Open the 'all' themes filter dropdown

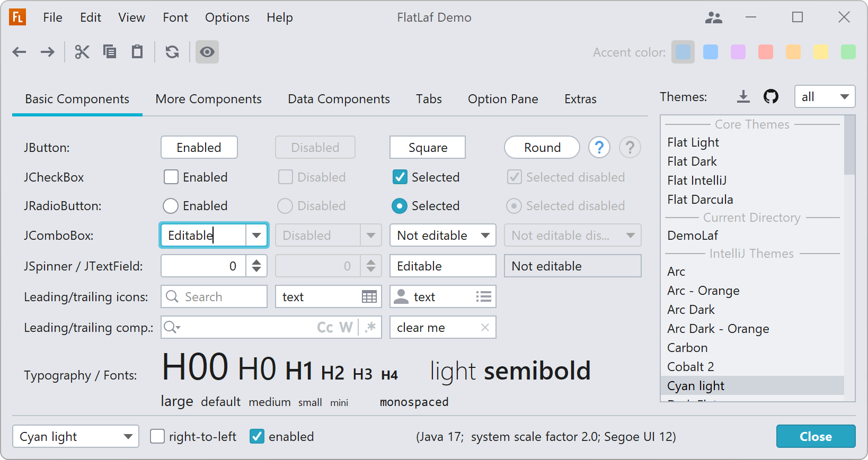point(825,97)
